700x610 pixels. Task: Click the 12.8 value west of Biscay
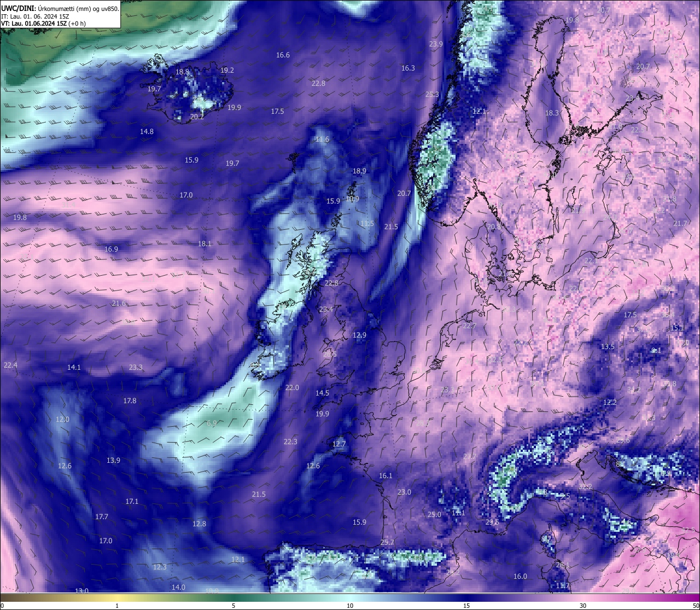click(199, 524)
